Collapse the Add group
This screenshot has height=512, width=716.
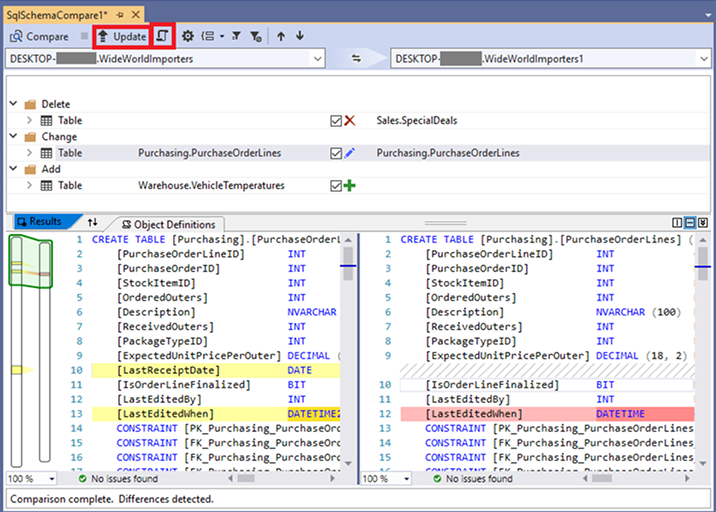point(14,169)
